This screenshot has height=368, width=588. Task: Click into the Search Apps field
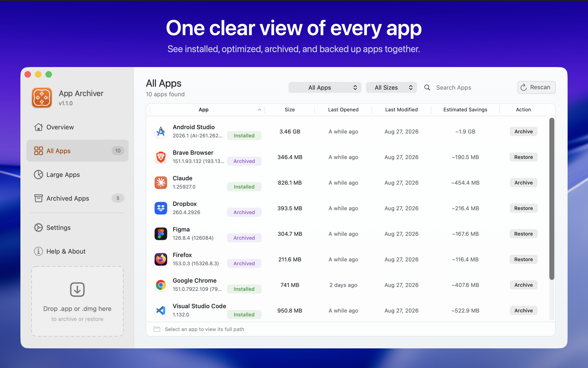[471, 87]
